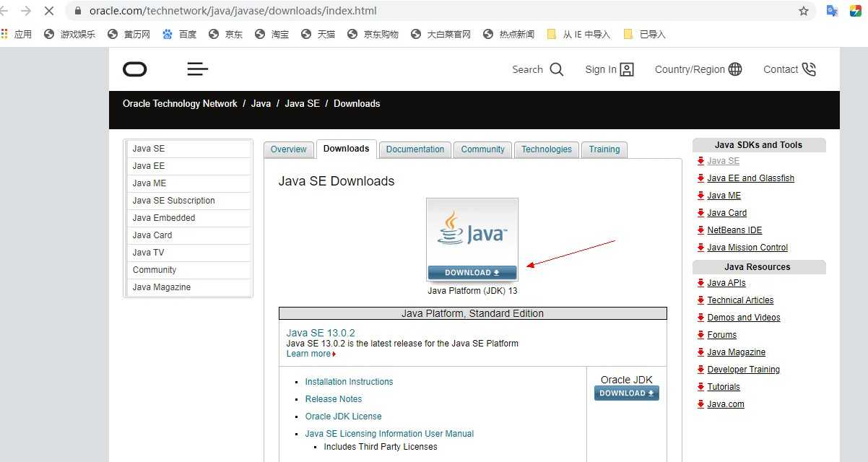Click the Oracle logo icon

135,69
